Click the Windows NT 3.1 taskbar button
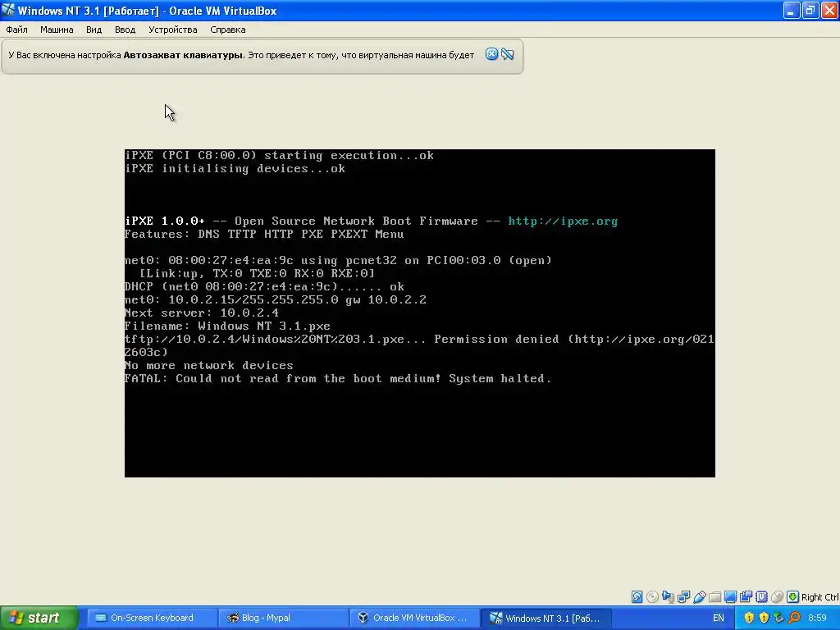The height and width of the screenshot is (630, 840). [546, 618]
